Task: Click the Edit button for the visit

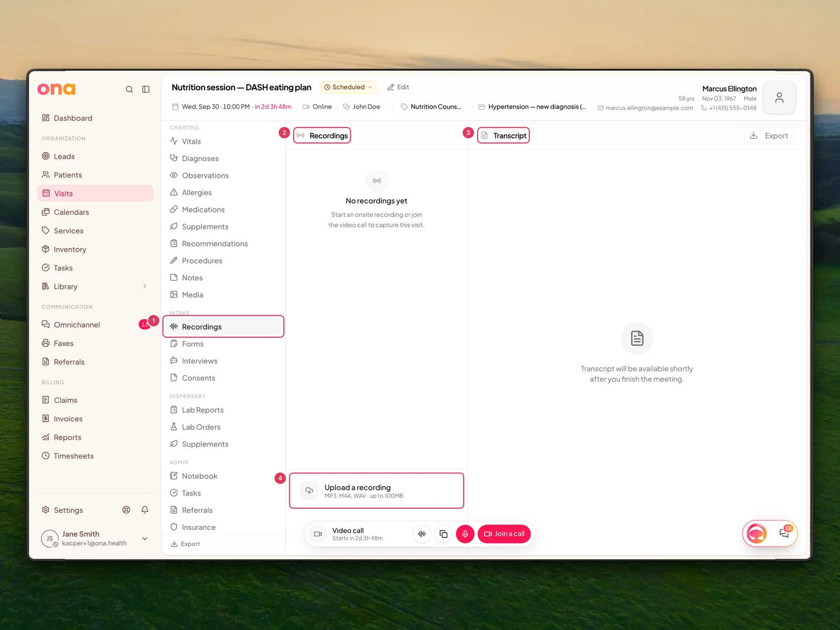Action: 398,87
